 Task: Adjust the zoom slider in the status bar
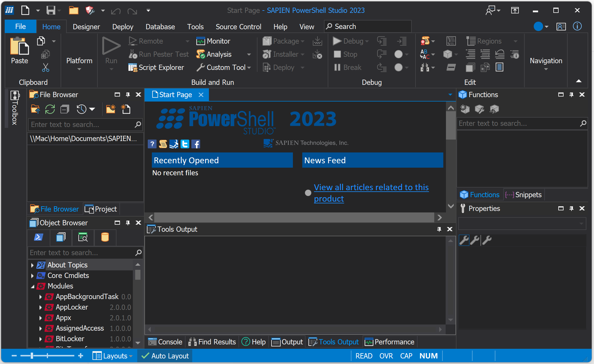[32, 356]
